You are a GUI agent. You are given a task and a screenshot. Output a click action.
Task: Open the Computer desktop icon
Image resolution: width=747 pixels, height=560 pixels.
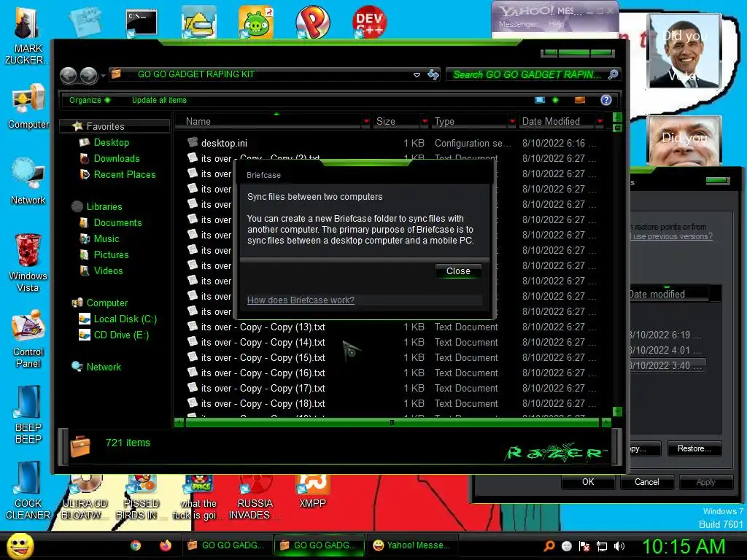[28, 106]
